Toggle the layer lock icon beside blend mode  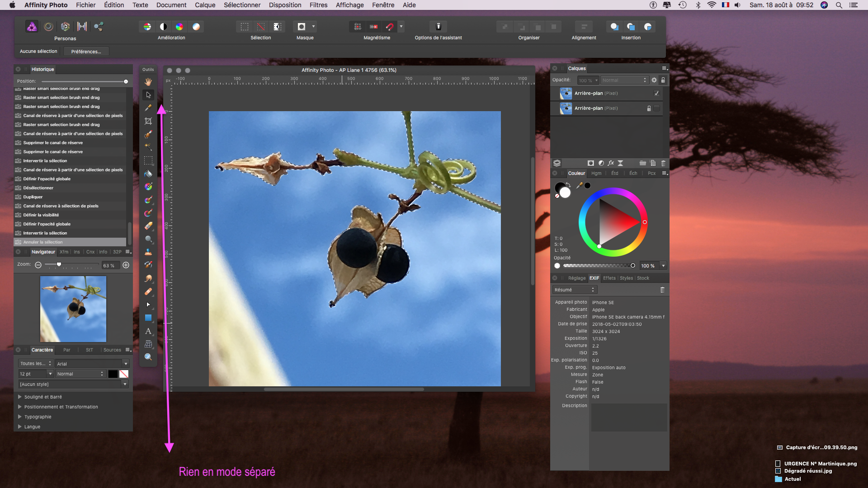point(663,80)
